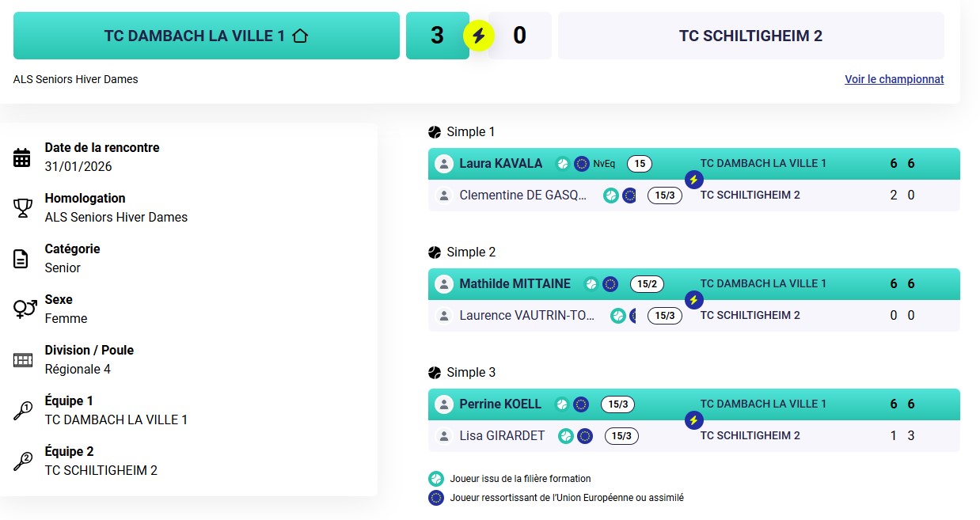Open the TC DAMBACH LA VILLE 1 team header button
Screen dimensions: 980x520
(x=206, y=36)
